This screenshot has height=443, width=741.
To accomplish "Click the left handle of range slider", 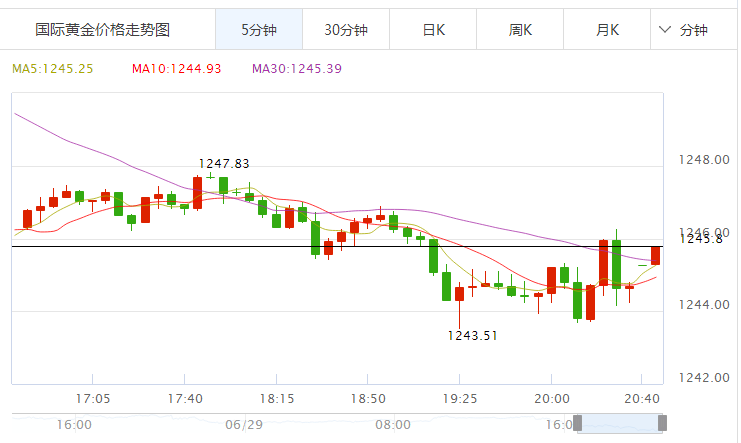I will tap(575, 425).
